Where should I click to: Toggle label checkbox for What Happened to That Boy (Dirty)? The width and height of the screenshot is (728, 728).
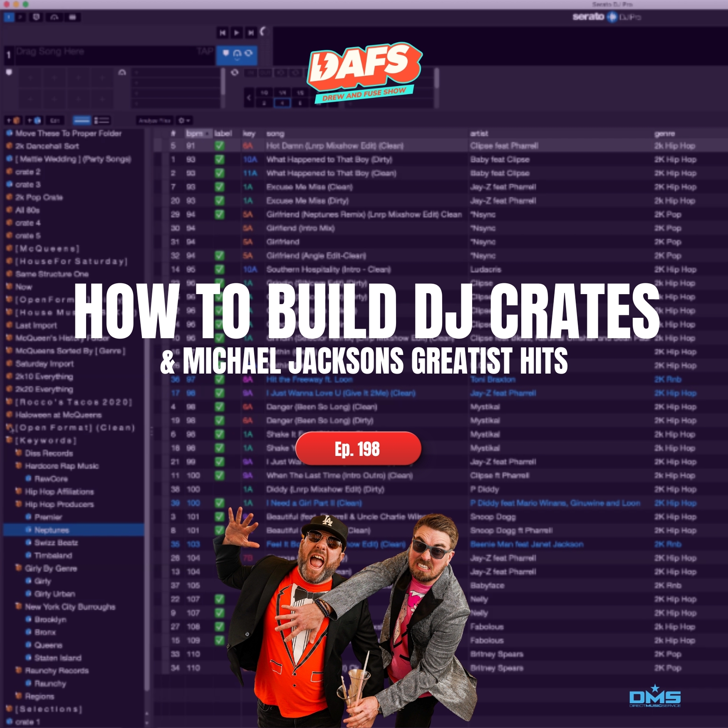tap(219, 160)
